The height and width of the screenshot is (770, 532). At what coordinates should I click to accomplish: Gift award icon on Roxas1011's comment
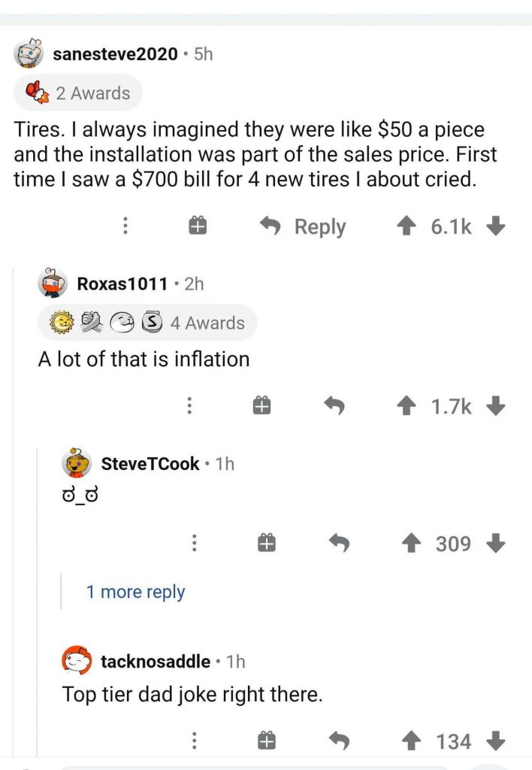pos(261,406)
